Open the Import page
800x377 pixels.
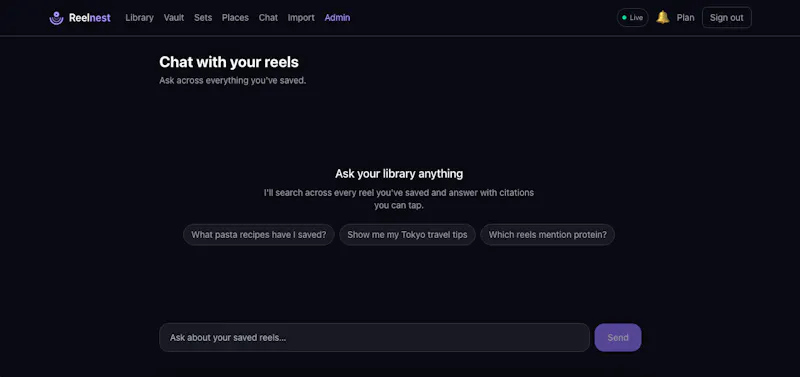click(x=301, y=18)
